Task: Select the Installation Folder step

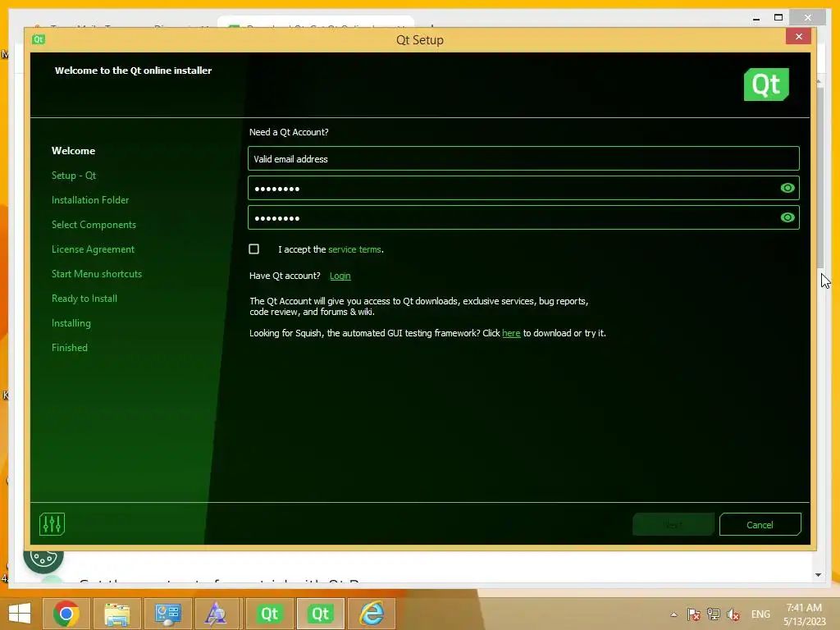Action: (x=90, y=200)
